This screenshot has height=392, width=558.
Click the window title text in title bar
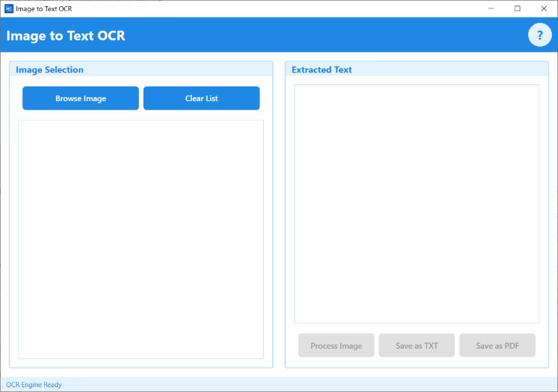point(44,8)
